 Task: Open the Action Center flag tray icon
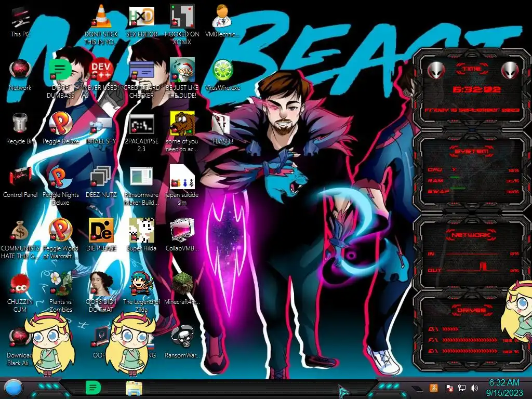pyautogui.click(x=449, y=388)
